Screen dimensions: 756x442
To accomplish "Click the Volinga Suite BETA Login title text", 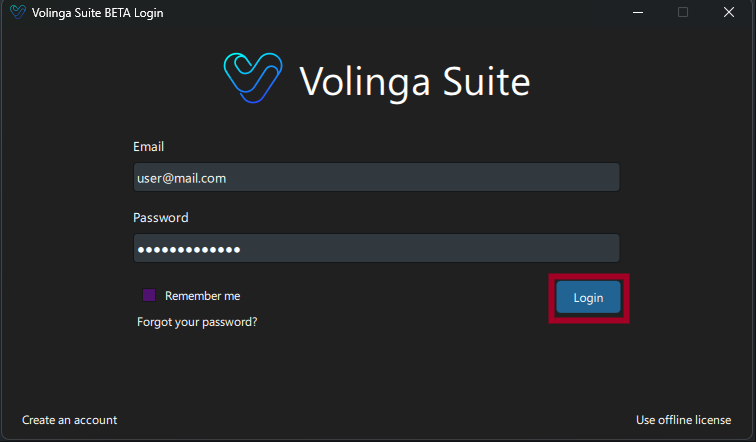I will tap(97, 13).
